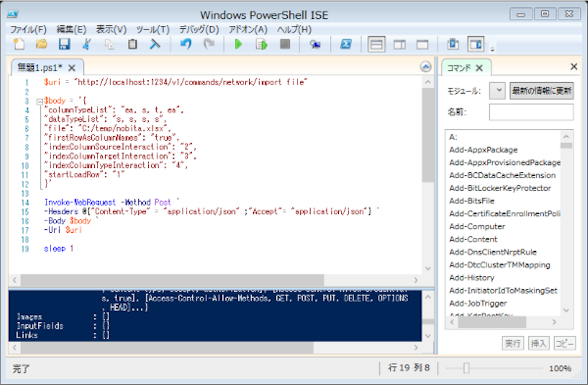The height and width of the screenshot is (385, 588).
Task: Cut selection with the scissors icon
Action: [87, 44]
